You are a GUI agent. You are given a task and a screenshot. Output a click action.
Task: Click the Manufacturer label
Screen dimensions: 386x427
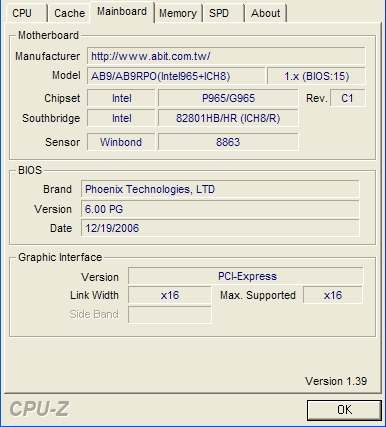pos(48,56)
